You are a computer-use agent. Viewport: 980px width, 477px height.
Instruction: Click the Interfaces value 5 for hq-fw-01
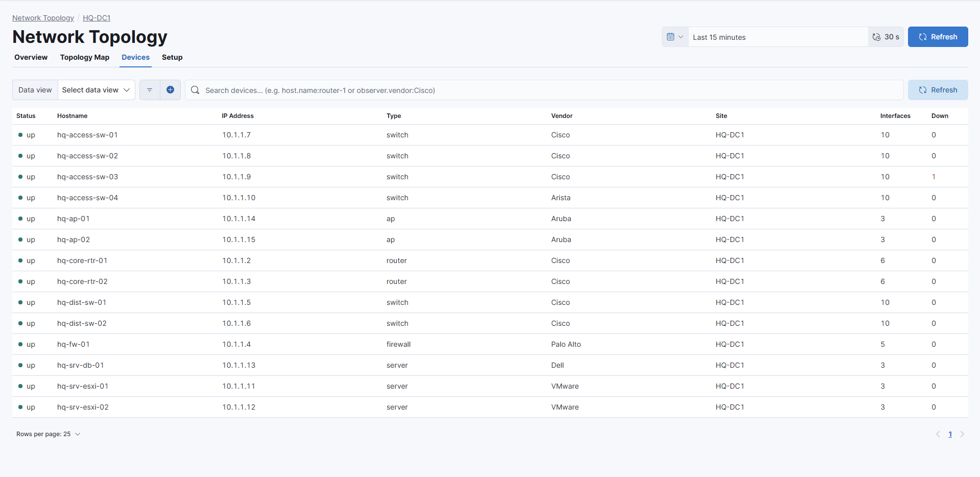[x=882, y=344]
